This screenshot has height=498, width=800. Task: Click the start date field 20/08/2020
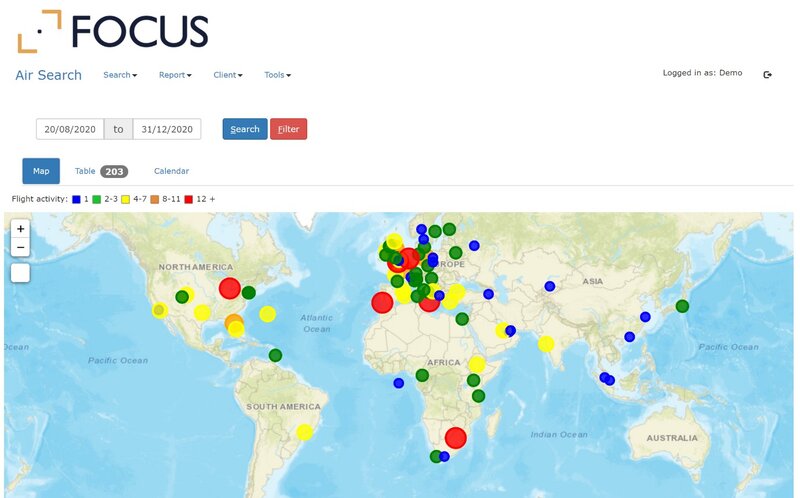click(x=70, y=129)
